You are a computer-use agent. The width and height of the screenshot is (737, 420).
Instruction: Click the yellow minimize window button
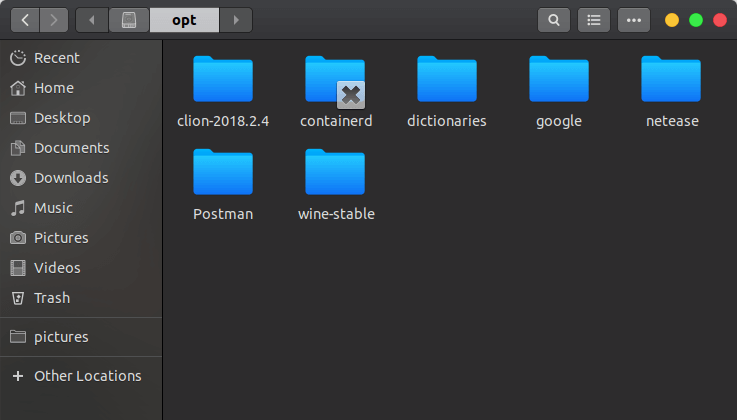[672, 19]
